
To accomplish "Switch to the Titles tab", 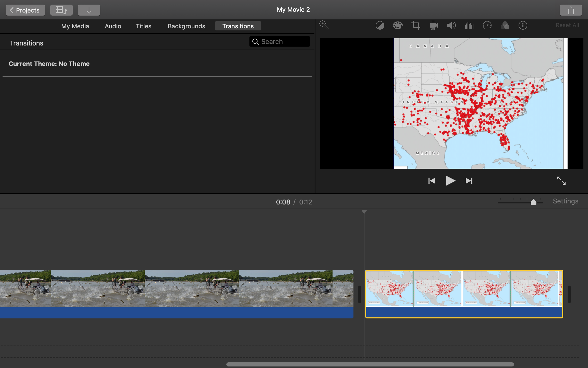I will pyautogui.click(x=143, y=26).
